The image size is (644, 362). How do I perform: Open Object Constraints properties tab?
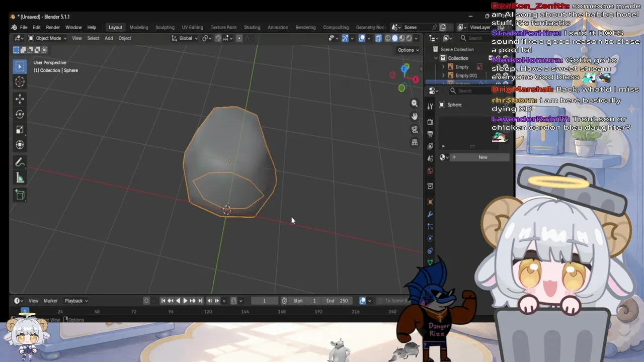coord(430,250)
